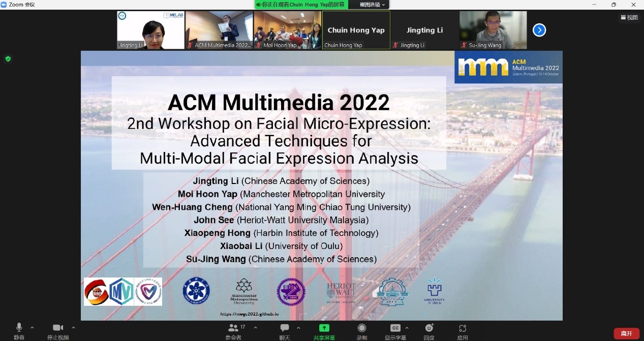
Task: Click the green encryption shield icon
Action: [x=8, y=59]
